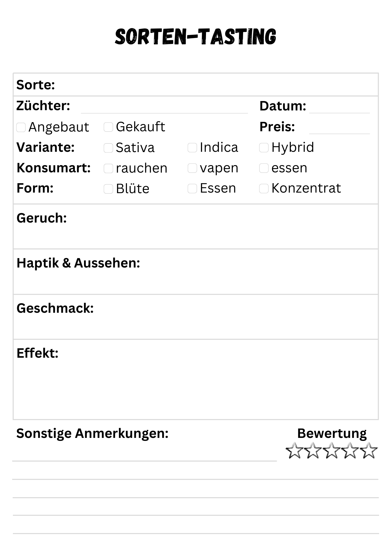Check the lowercase essen checkbox under Konsumart
This screenshot has height=555, width=392.
(x=264, y=168)
